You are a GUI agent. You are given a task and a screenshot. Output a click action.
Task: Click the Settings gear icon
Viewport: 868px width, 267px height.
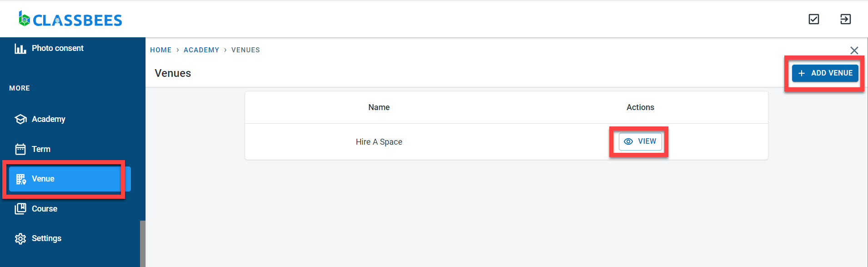[20, 239]
